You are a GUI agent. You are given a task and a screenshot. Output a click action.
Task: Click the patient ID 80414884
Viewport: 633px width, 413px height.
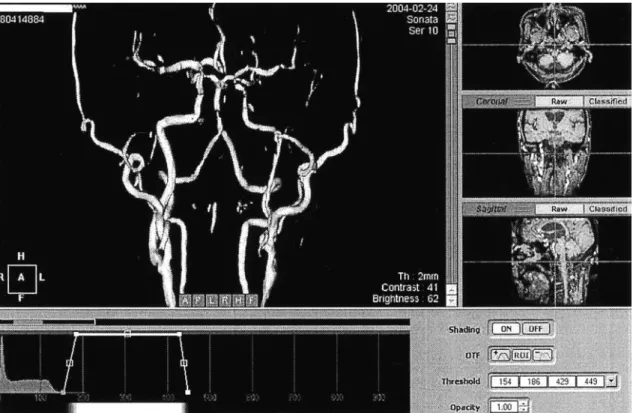22,19
